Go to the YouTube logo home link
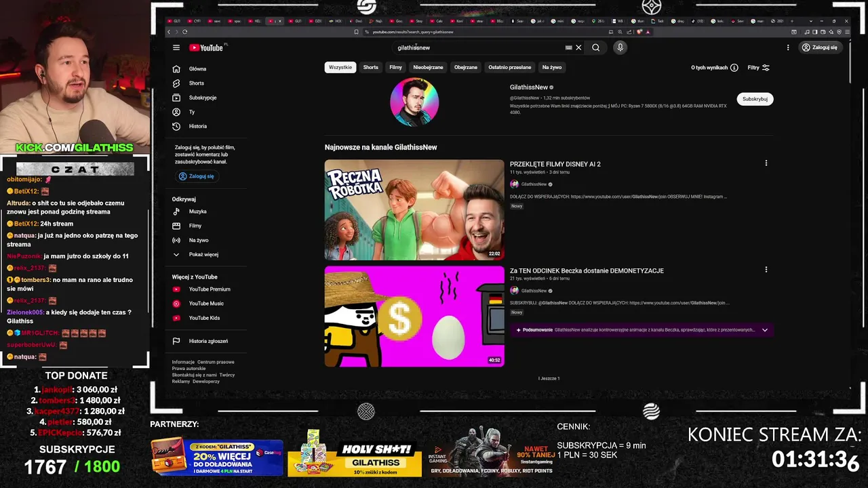This screenshot has height=488, width=868. pyautogui.click(x=206, y=47)
